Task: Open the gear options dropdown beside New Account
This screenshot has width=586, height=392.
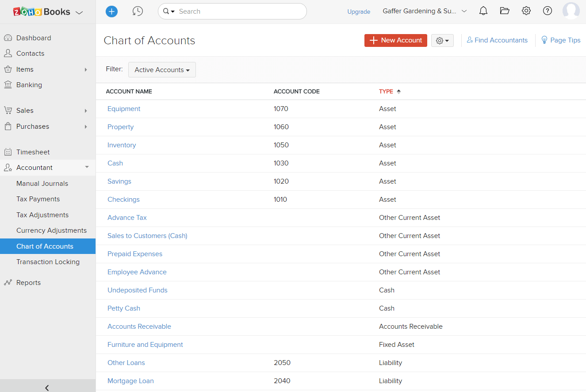Action: pos(442,41)
